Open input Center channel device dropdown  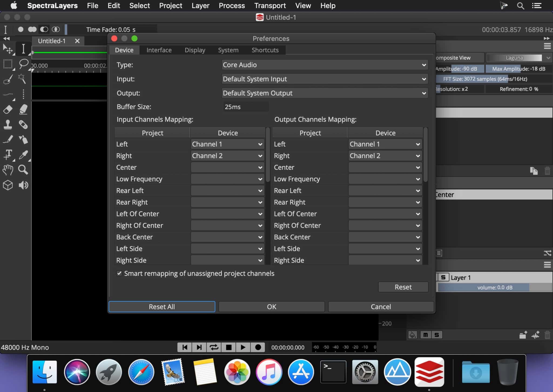(x=227, y=167)
